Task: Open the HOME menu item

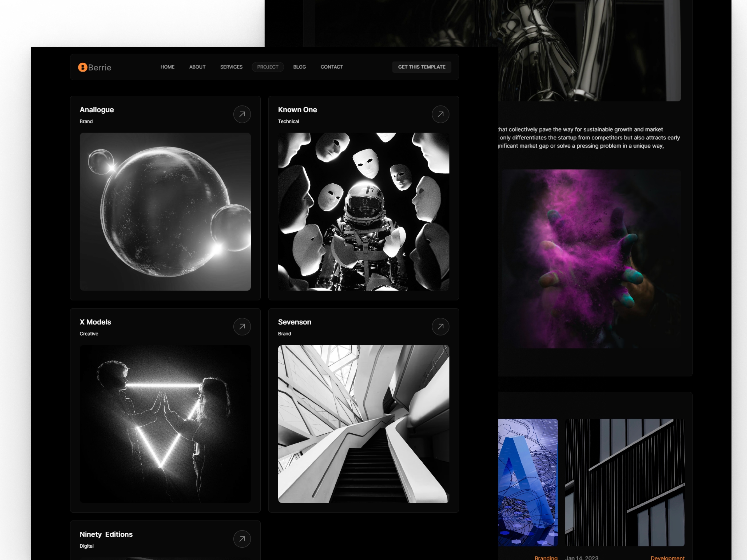Action: [168, 67]
